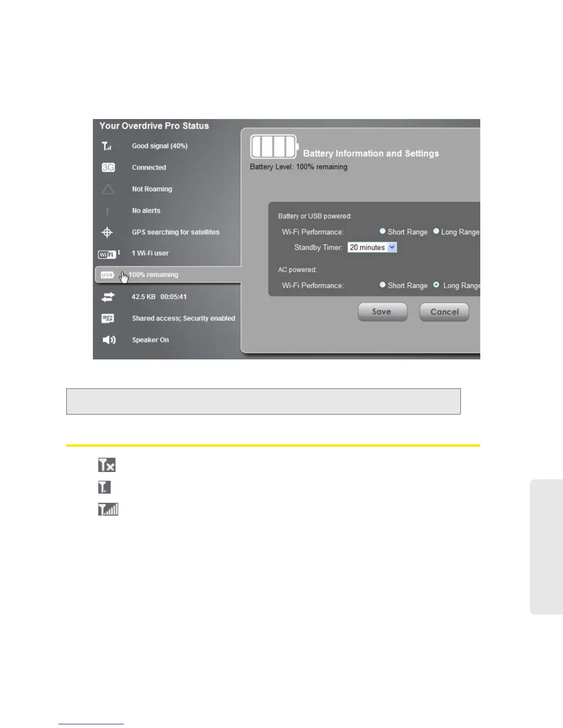563x728 pixels.
Task: Click the "1 Wi-Fi user" text
Action: point(150,253)
